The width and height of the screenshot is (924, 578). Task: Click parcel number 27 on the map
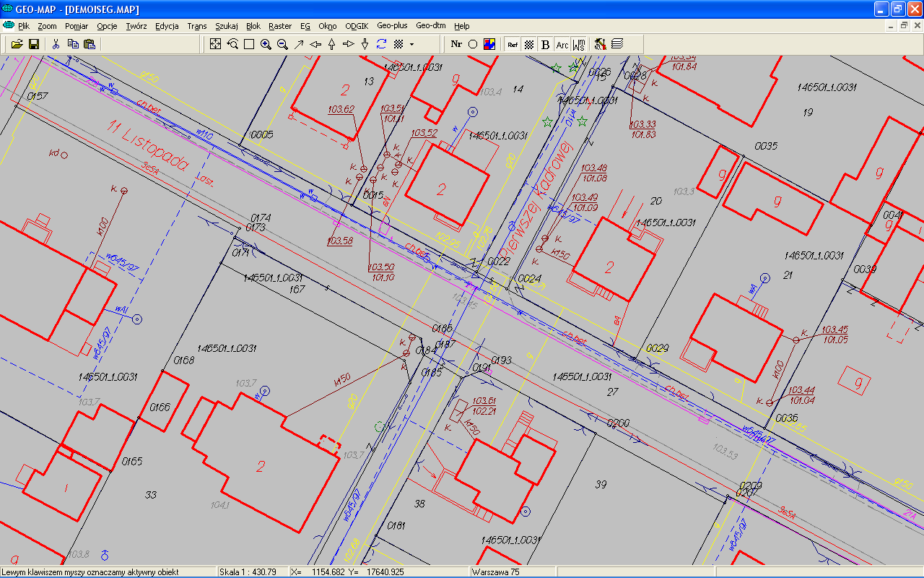point(613,392)
